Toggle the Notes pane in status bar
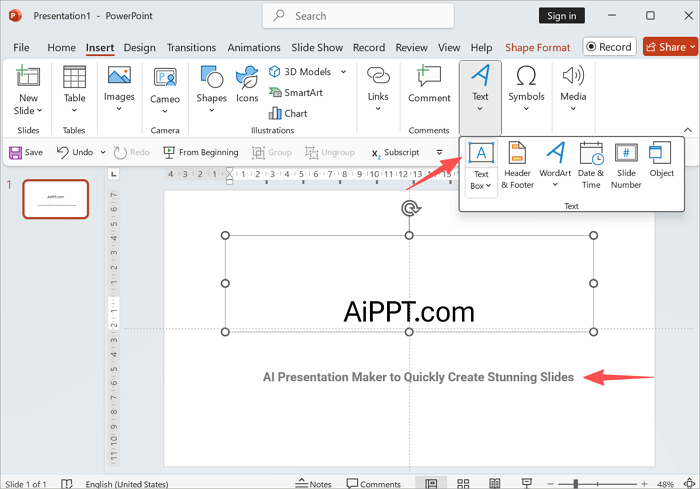This screenshot has width=700, height=489. click(312, 483)
